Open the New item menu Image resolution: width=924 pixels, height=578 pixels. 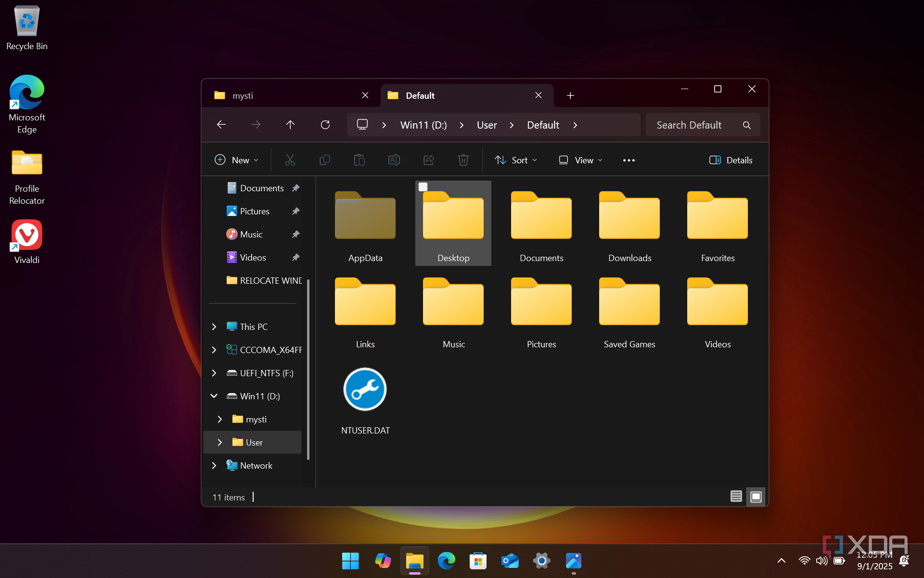tap(236, 160)
